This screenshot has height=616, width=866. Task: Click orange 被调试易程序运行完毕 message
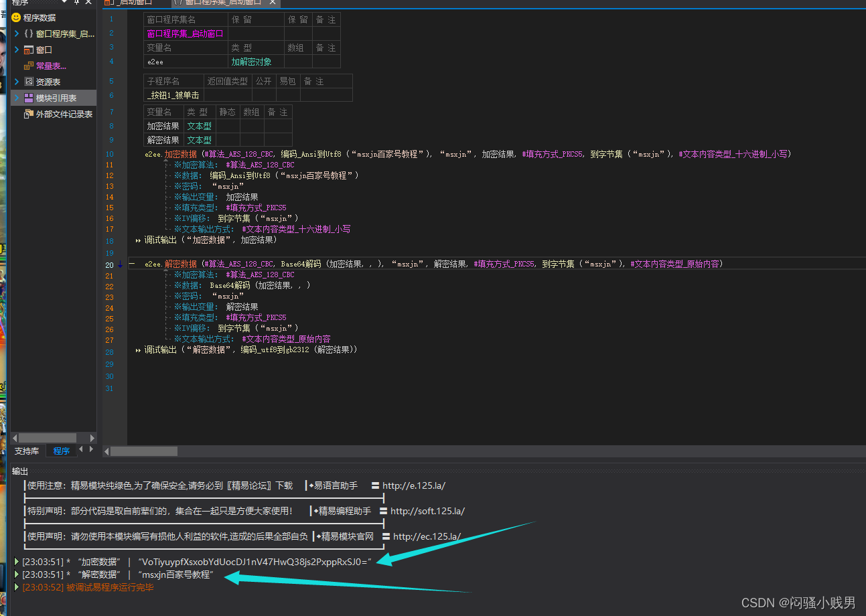pos(110,587)
